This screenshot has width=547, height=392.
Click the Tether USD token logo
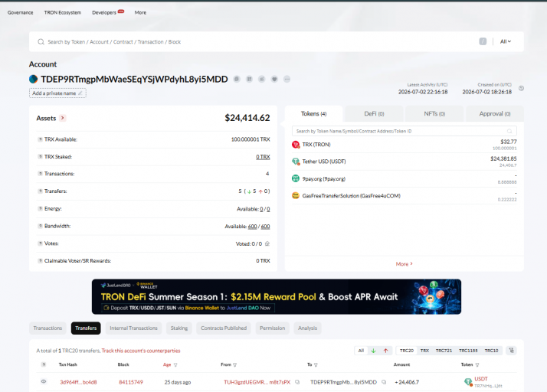tap(296, 162)
